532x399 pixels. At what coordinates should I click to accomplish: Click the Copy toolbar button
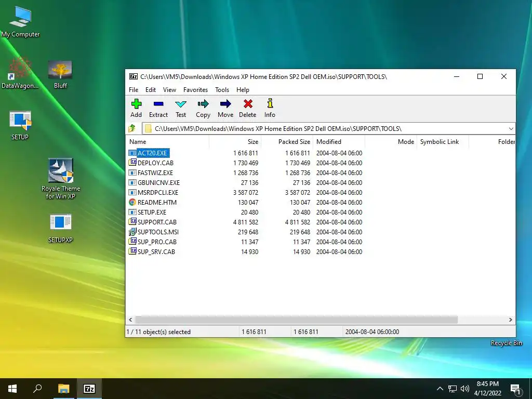[x=203, y=108]
